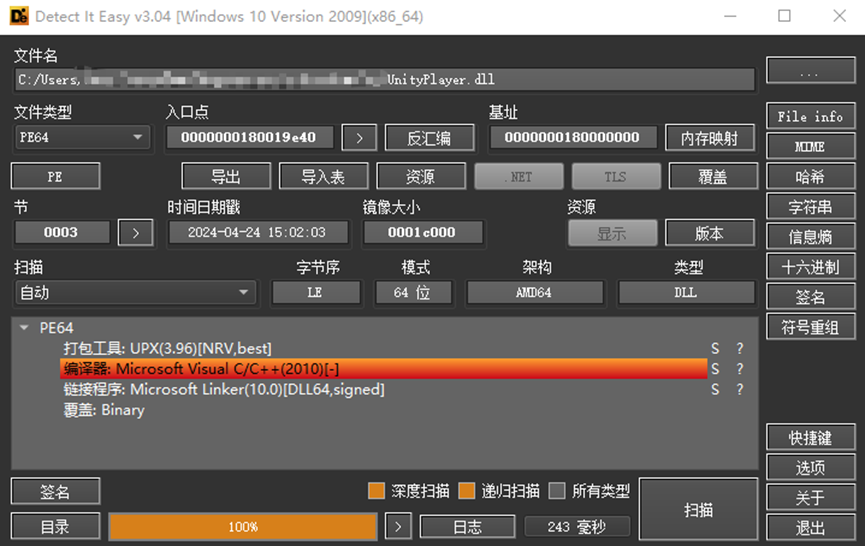This screenshot has height=546, width=865.
Task: Open the 自动 scan mode dropdown
Action: pyautogui.click(x=136, y=292)
